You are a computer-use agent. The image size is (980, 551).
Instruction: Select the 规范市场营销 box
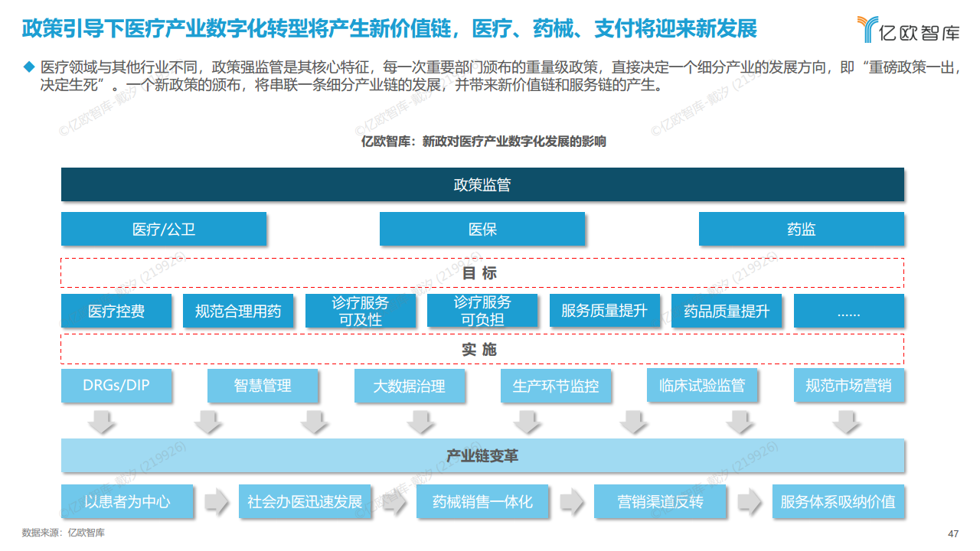point(849,386)
